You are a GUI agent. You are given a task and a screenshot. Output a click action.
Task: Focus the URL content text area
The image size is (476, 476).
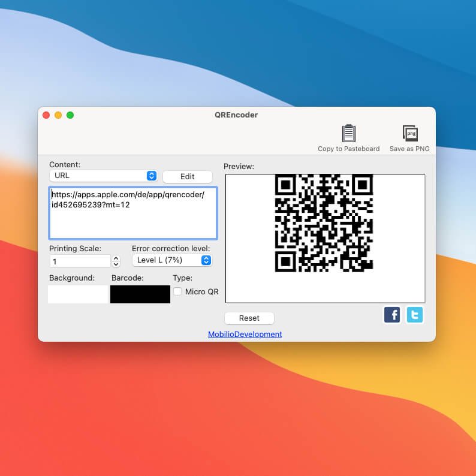(133, 213)
